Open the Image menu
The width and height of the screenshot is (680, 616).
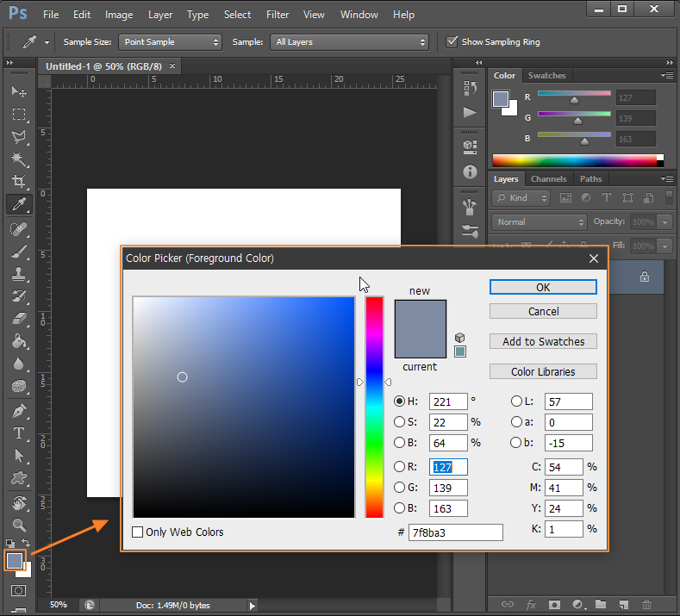(119, 15)
